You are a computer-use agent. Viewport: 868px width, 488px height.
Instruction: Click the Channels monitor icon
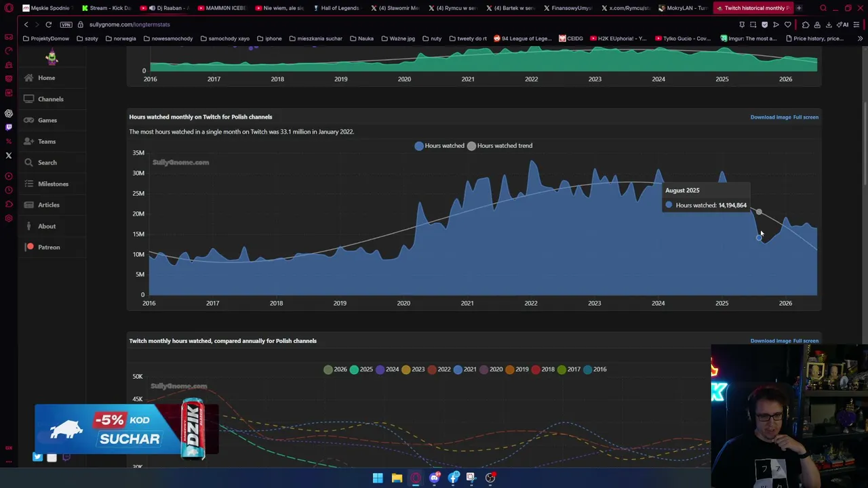28,99
